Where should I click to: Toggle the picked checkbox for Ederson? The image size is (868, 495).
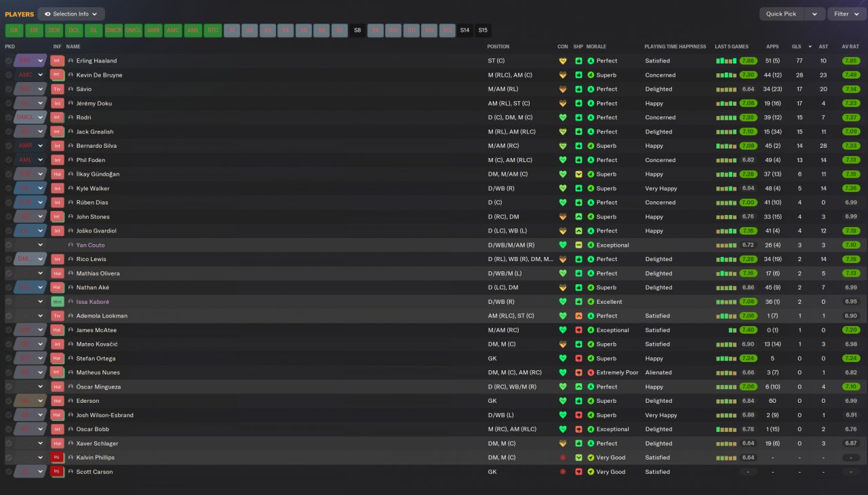pyautogui.click(x=9, y=401)
